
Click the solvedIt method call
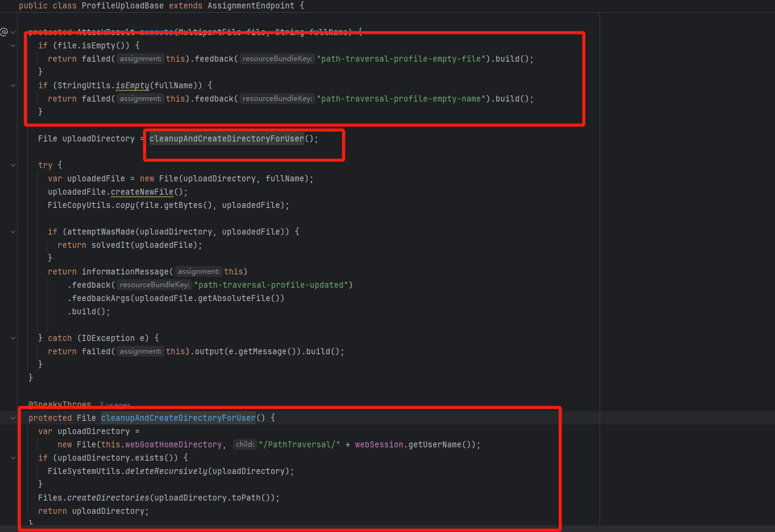point(110,245)
